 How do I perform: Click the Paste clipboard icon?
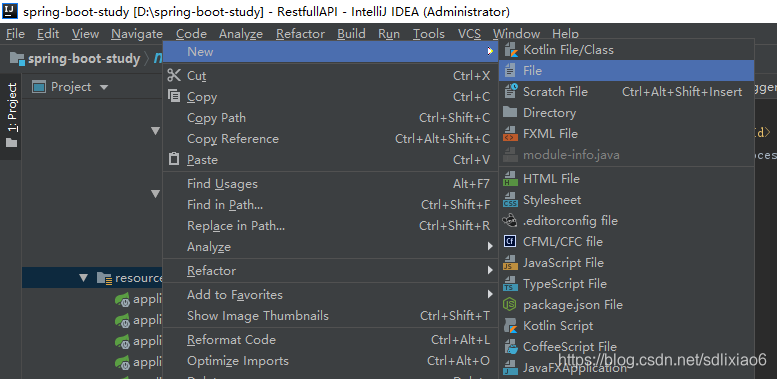tap(174, 159)
